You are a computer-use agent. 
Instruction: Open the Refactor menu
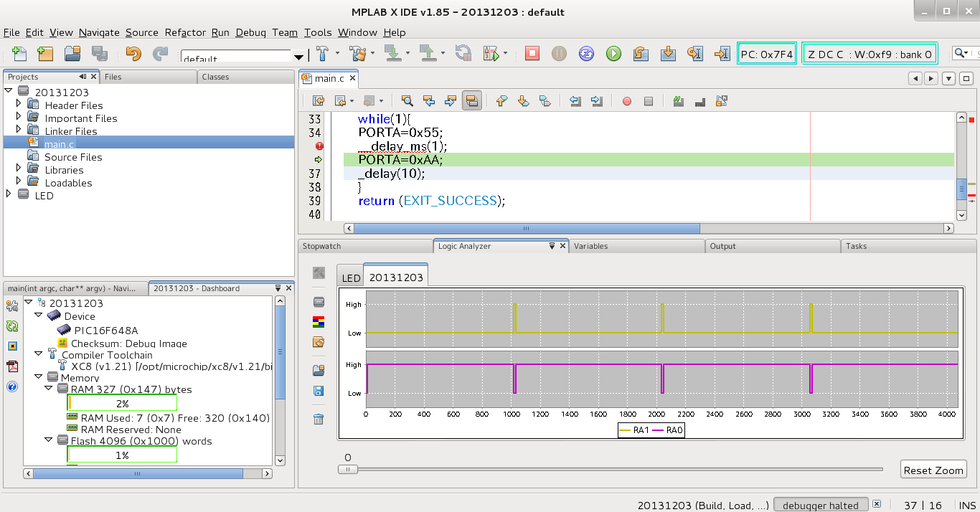tap(185, 32)
